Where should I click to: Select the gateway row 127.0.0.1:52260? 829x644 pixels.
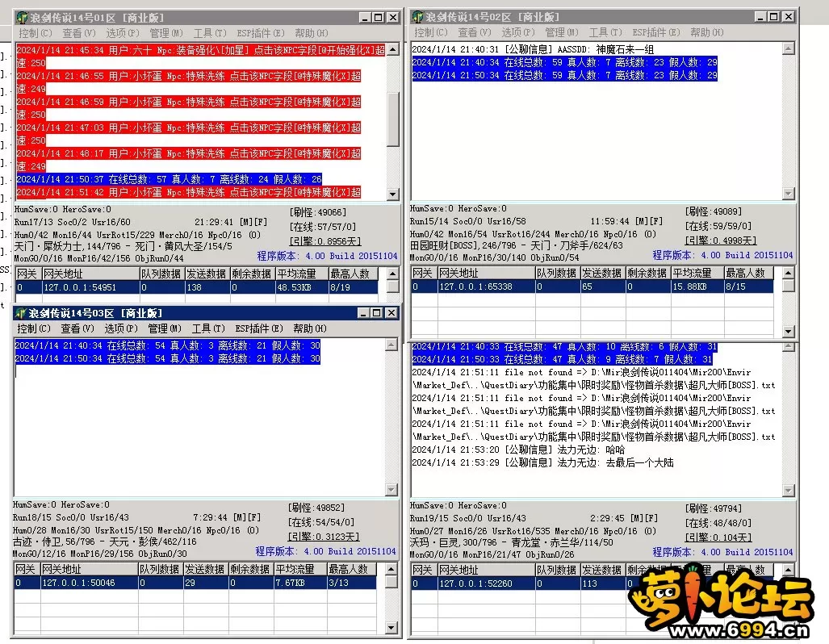[592, 583]
